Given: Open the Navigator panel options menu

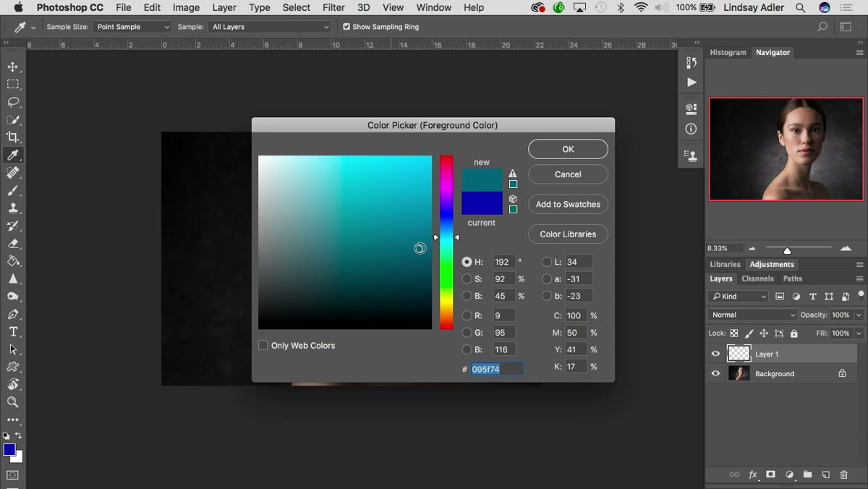Looking at the screenshot, I should point(859,53).
